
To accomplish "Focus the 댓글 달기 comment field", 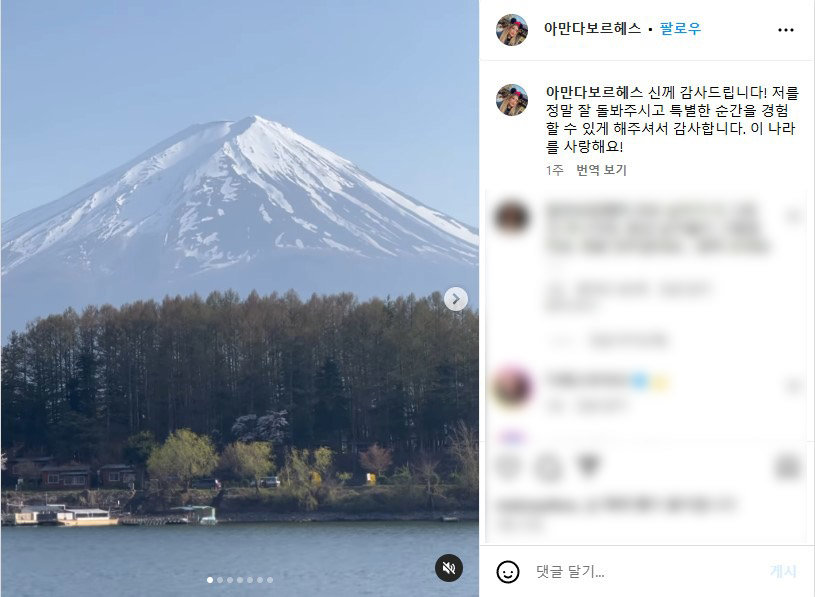I will coord(647,572).
